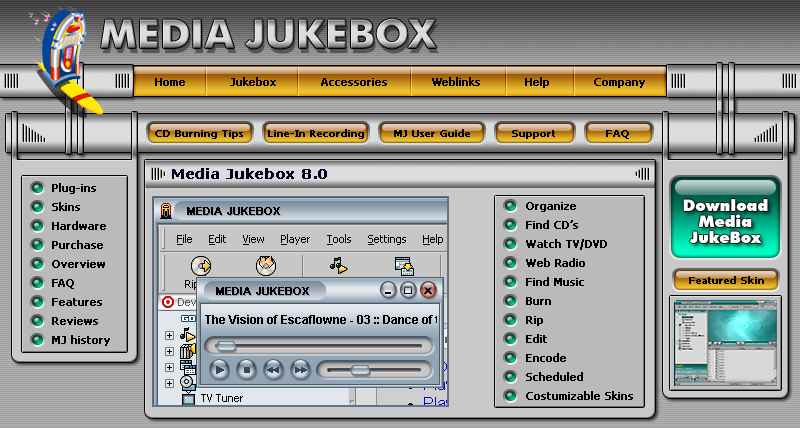Open the Tools menu in screenshot
Screen dimensions: 800x428
pyautogui.click(x=339, y=239)
